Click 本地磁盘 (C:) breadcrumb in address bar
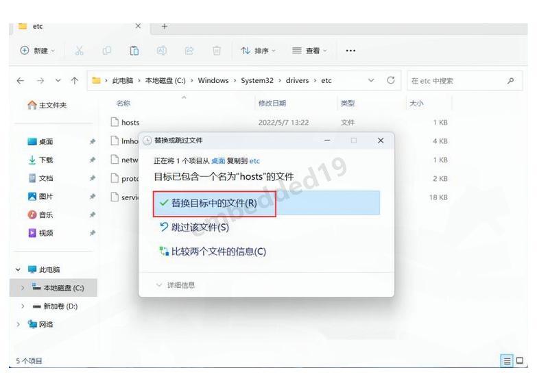This screenshot has width=537, height=392. pyautogui.click(x=165, y=80)
